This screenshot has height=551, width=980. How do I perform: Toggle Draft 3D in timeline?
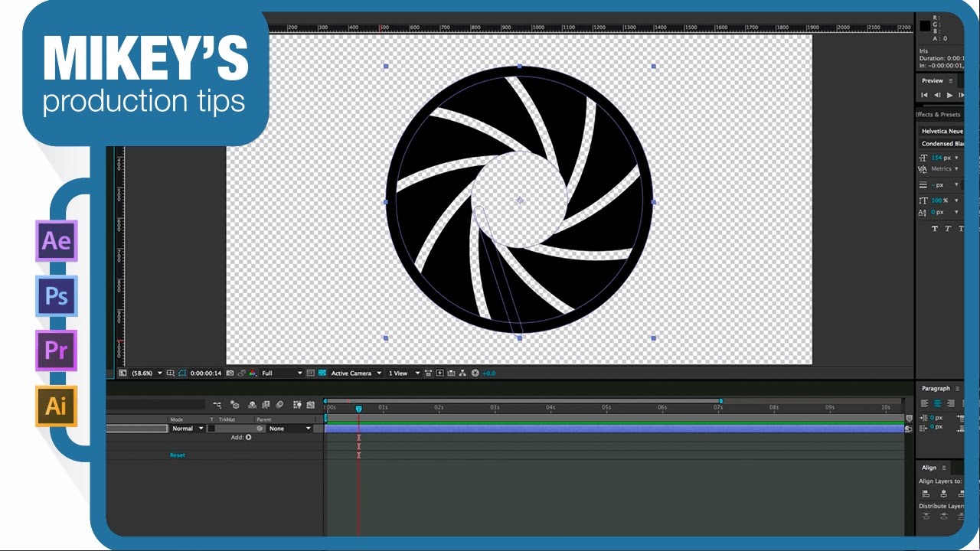[235, 405]
